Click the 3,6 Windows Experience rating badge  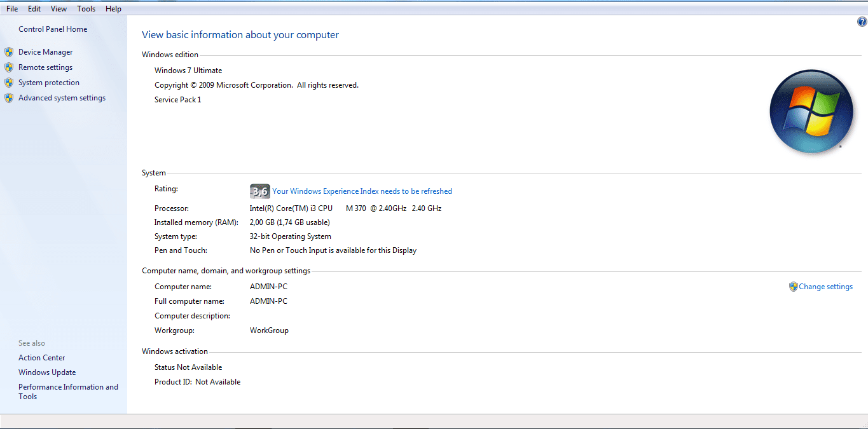tap(260, 191)
